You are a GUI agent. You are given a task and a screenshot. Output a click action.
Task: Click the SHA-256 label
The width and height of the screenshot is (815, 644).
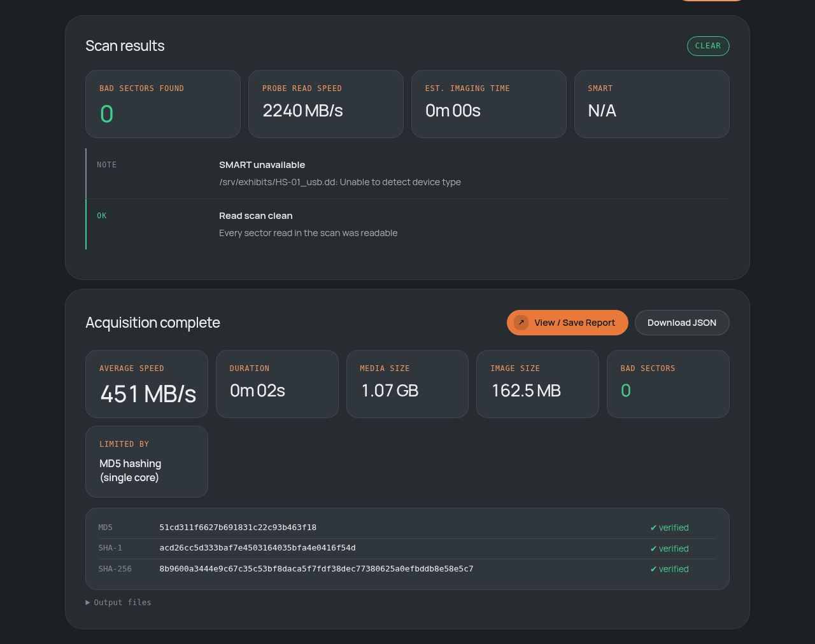tap(115, 569)
